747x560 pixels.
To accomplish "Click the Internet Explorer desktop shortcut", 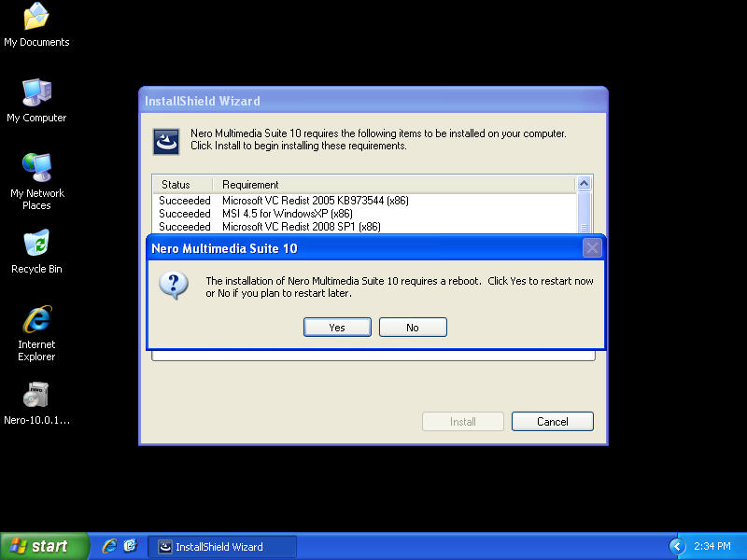I will (36, 320).
